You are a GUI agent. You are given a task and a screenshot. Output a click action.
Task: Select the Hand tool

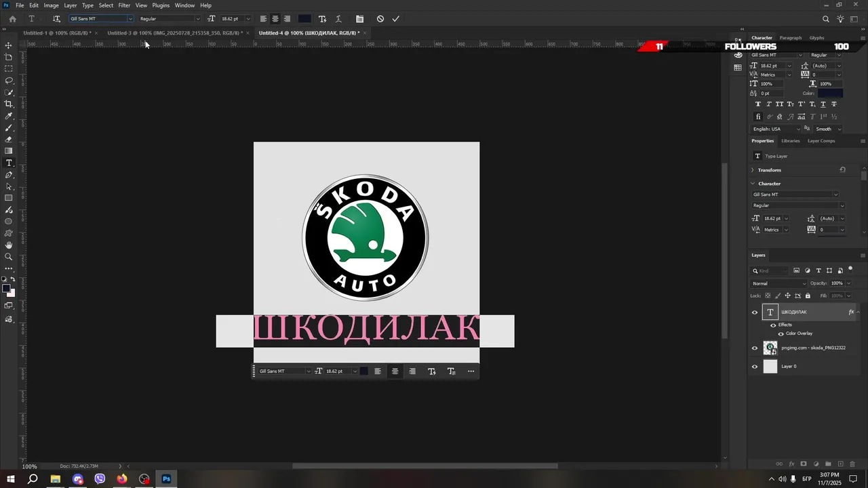point(9,245)
